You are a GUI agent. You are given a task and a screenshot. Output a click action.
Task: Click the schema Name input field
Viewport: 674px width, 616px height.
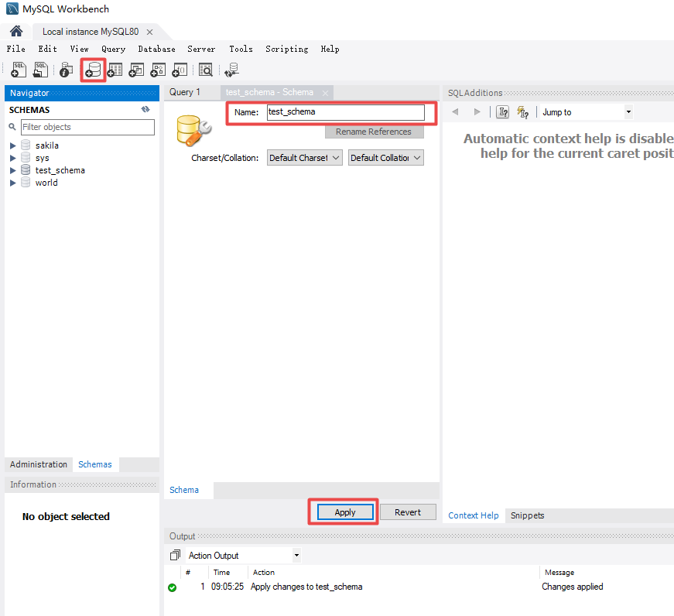click(x=346, y=112)
